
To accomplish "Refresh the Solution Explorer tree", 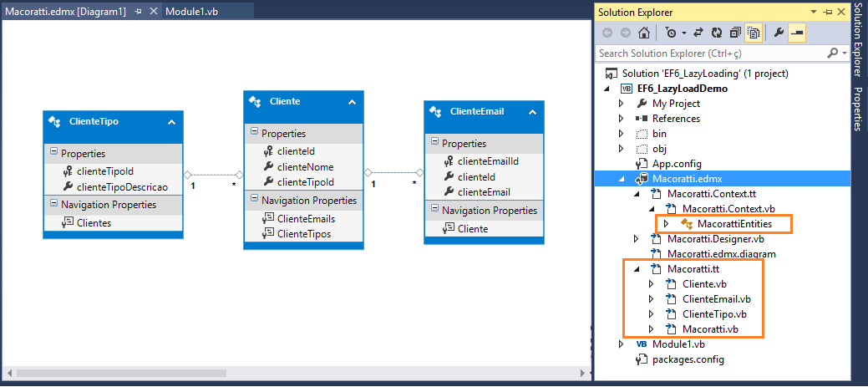I will (717, 33).
